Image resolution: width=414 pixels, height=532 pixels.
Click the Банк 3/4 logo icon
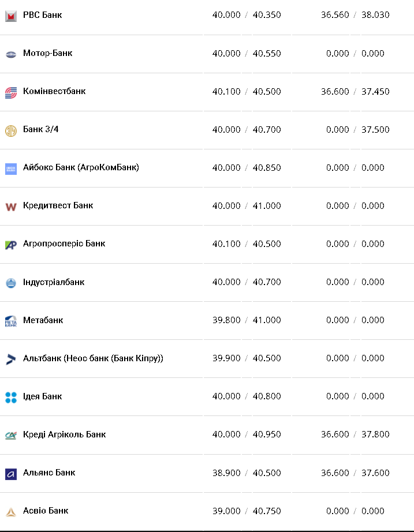pyautogui.click(x=10, y=130)
